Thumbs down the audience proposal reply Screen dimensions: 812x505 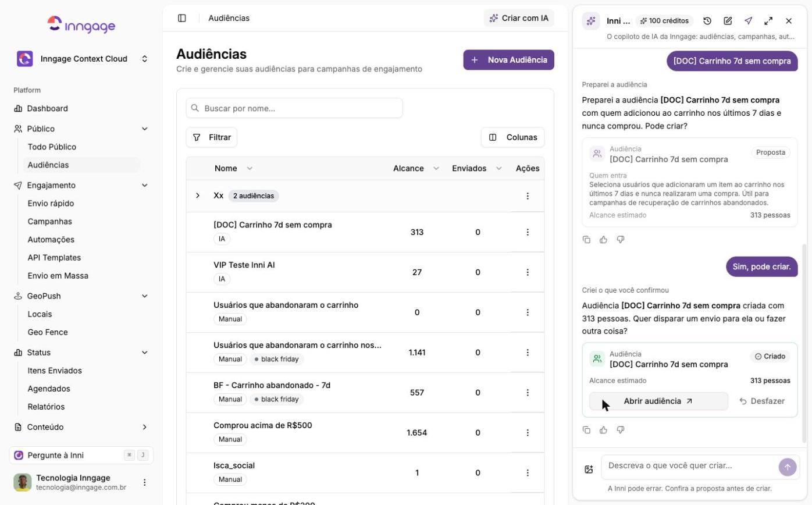coord(621,240)
